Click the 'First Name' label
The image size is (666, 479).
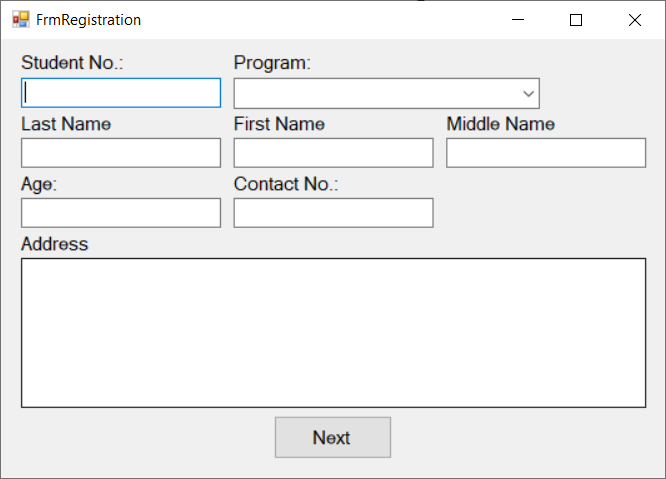click(x=279, y=124)
